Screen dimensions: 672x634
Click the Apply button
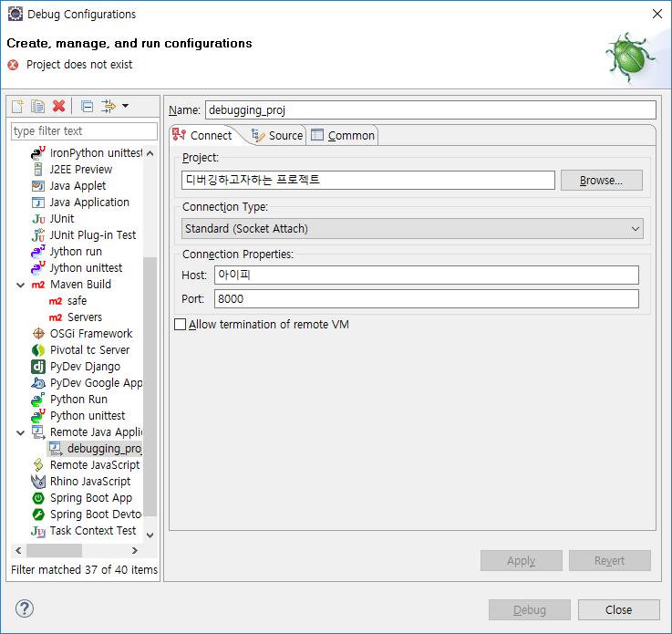coord(522,561)
